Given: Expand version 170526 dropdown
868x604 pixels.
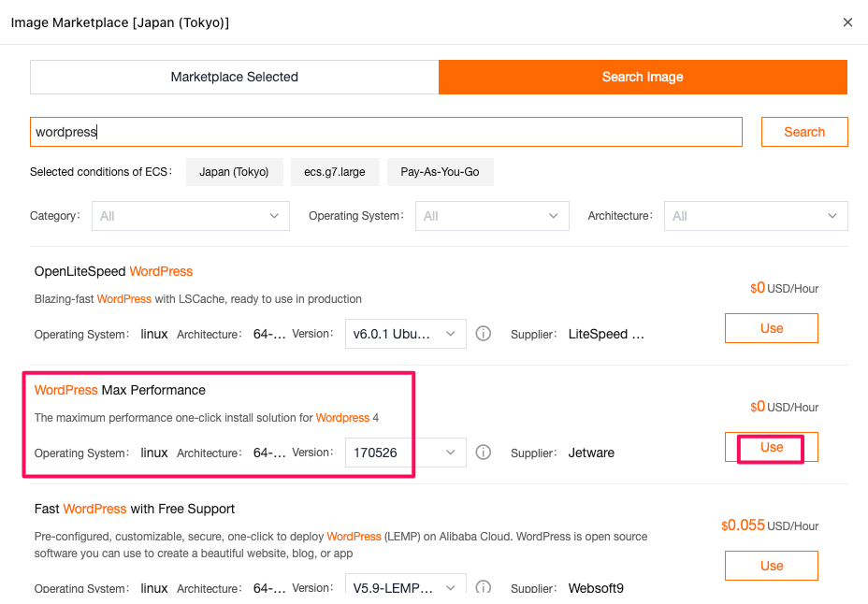Looking at the screenshot, I should click(406, 453).
